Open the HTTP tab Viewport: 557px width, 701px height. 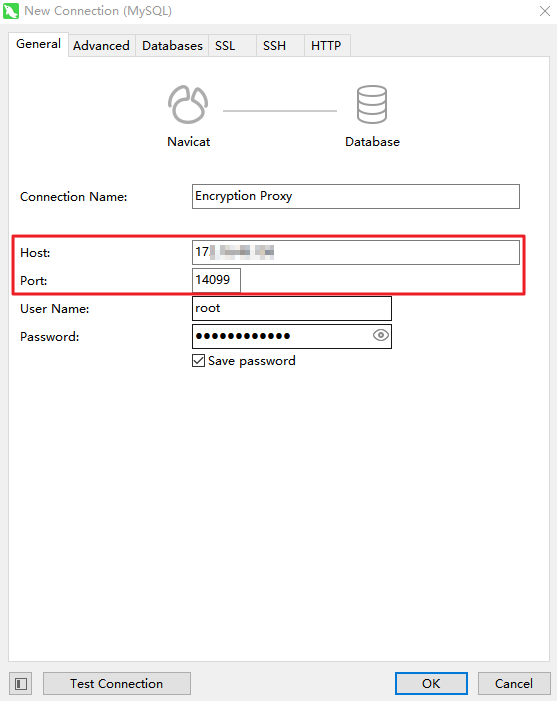pyautogui.click(x=327, y=46)
